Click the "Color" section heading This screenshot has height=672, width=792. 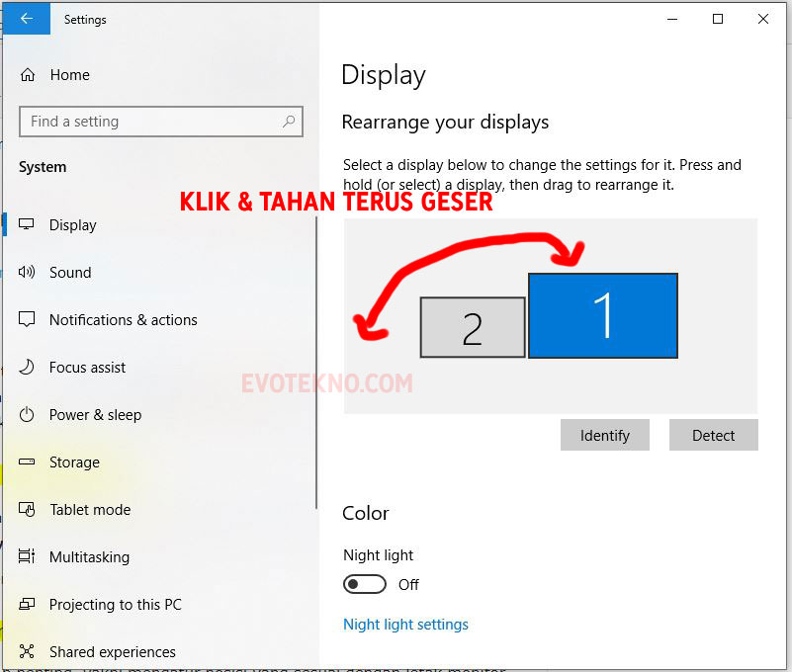(366, 513)
